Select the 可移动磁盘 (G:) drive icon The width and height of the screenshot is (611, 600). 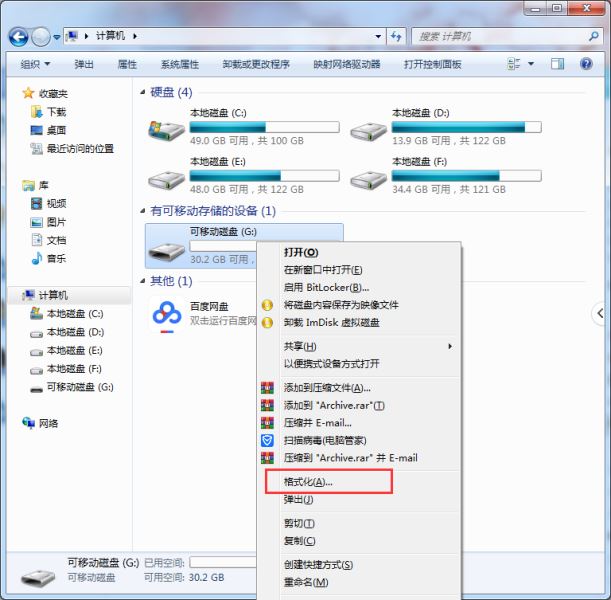tap(166, 251)
